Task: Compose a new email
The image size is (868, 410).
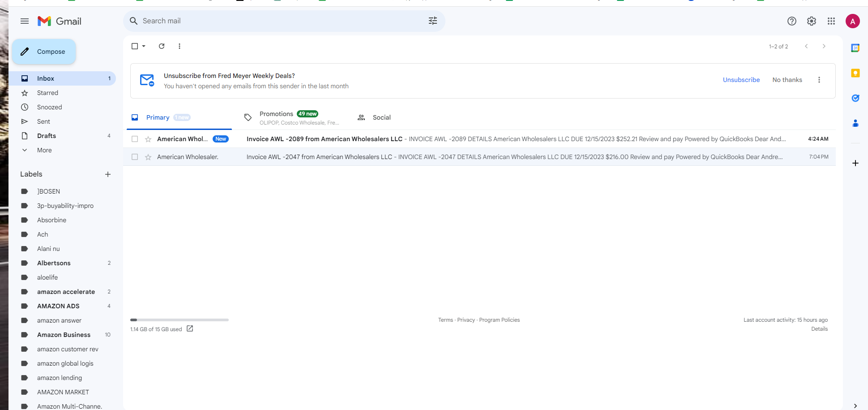Action: pos(44,52)
